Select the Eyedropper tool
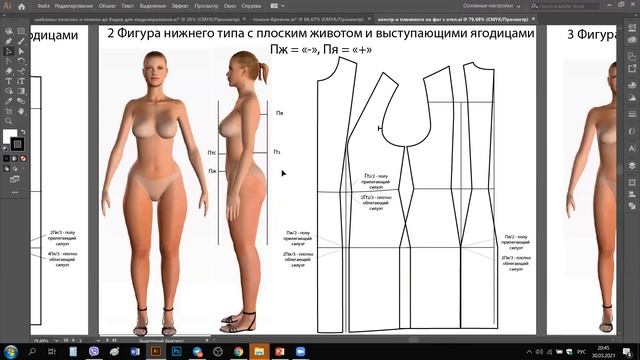640x360 pixels. (x=9, y=101)
